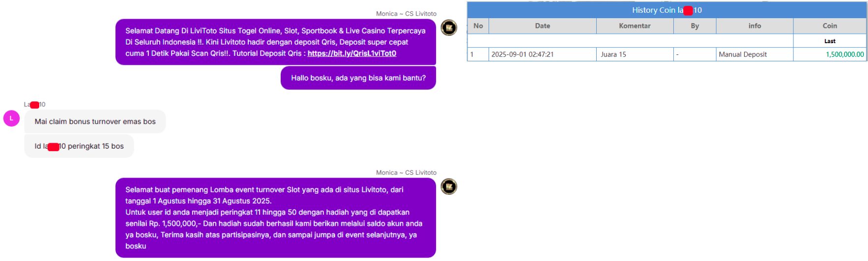Select the 'Juara 15' comment cell
The width and height of the screenshot is (868, 261).
pyautogui.click(x=635, y=54)
